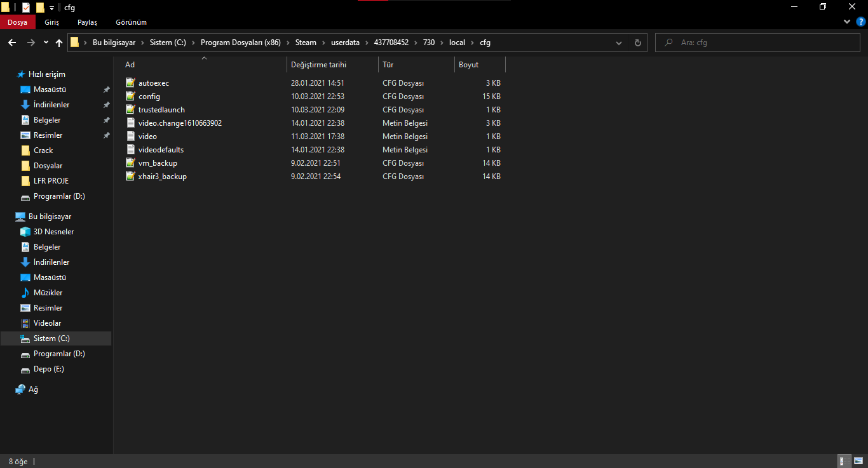868x468 pixels.
Task: Switch to details view in the status bar
Action: pos(844,462)
